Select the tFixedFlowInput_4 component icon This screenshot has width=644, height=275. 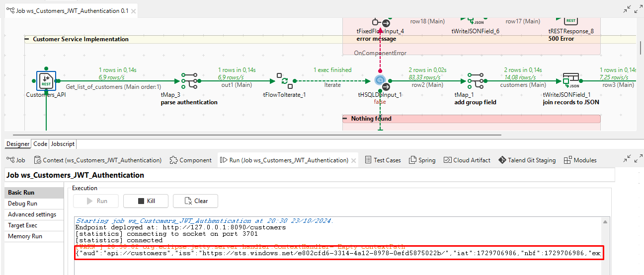[x=380, y=22]
